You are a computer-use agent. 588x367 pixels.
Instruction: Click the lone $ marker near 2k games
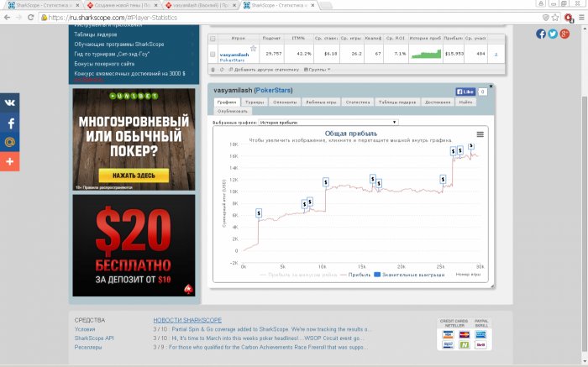tap(259, 213)
